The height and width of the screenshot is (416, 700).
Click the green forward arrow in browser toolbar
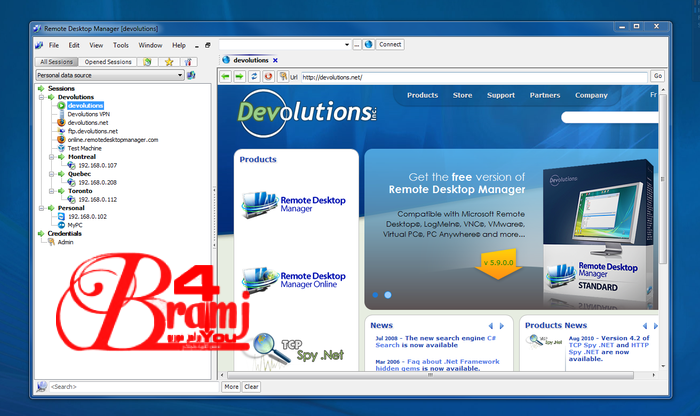[240, 77]
